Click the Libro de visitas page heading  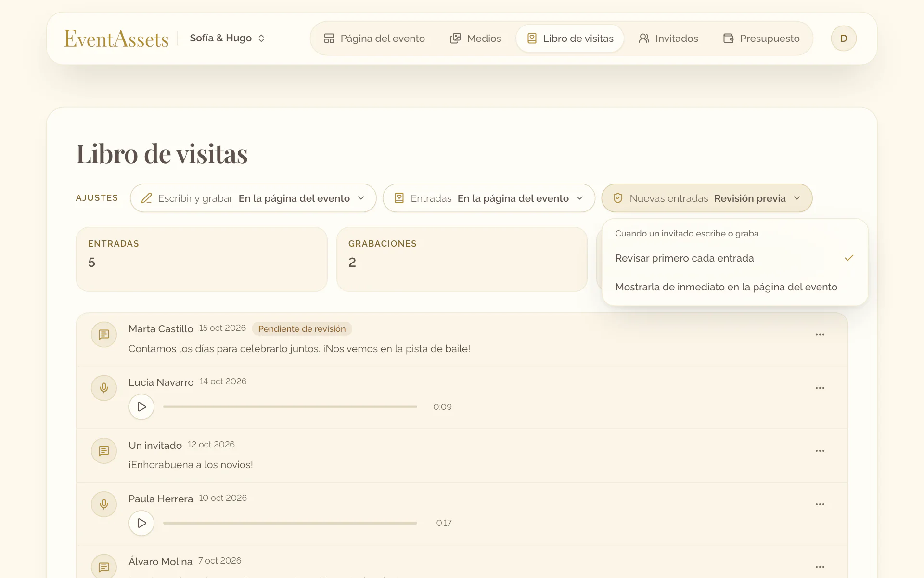pyautogui.click(x=162, y=154)
